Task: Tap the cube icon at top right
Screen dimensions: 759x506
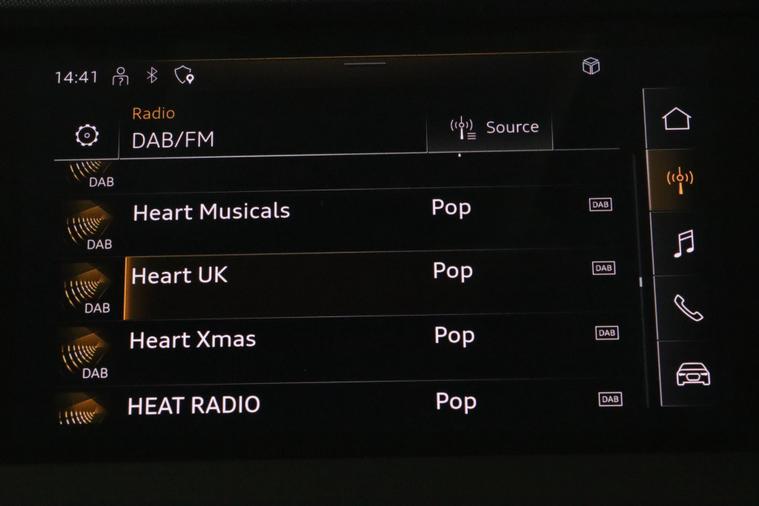Action: click(591, 65)
